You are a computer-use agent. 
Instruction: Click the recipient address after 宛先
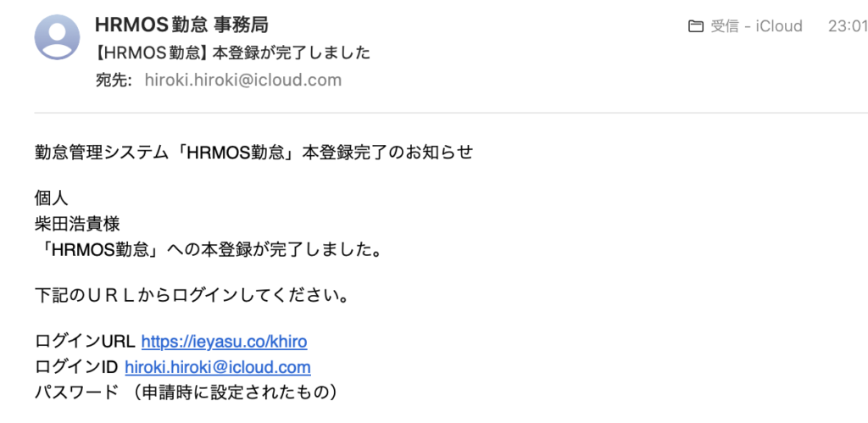point(242,81)
